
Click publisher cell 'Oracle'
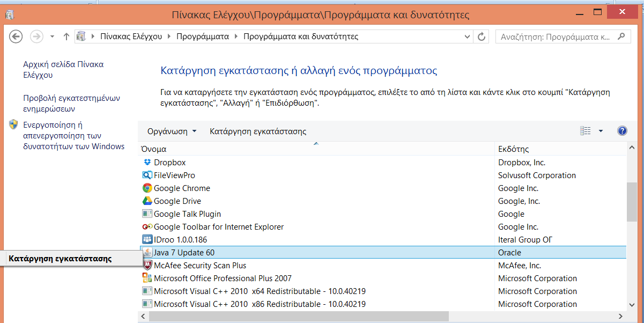coord(509,252)
